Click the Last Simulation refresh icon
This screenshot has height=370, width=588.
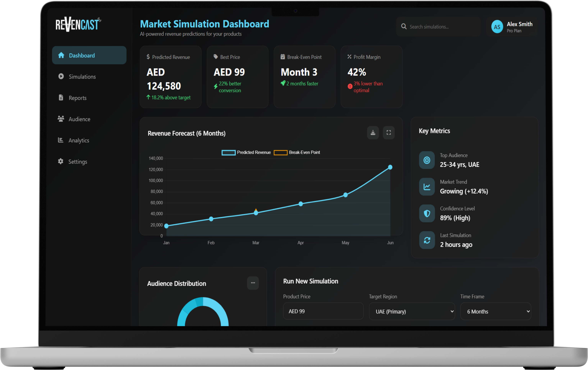point(427,240)
